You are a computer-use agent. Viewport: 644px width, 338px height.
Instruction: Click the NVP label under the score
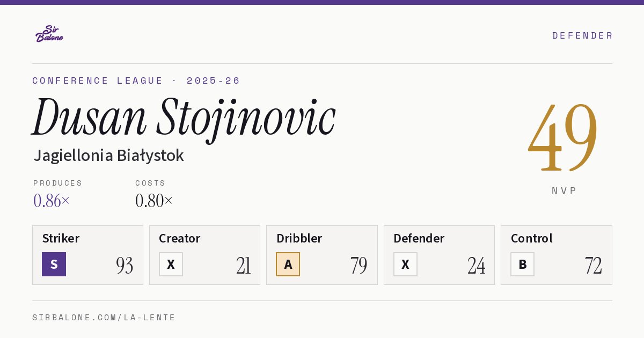[x=563, y=190]
